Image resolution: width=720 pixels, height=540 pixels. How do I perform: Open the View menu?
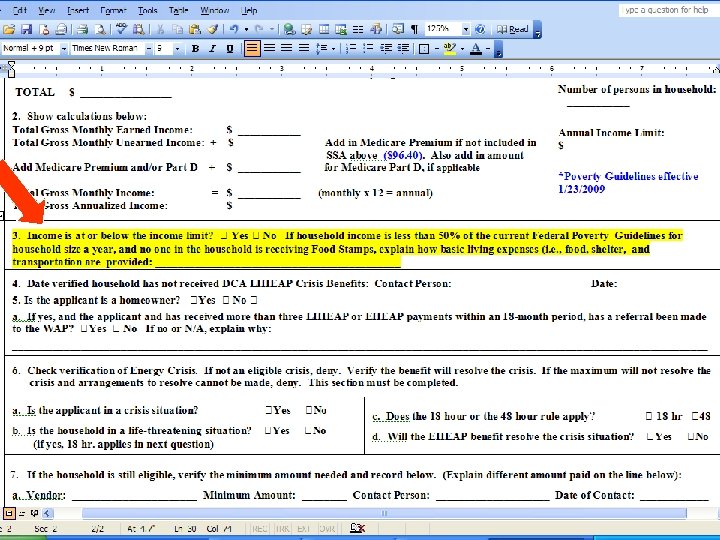click(x=46, y=10)
